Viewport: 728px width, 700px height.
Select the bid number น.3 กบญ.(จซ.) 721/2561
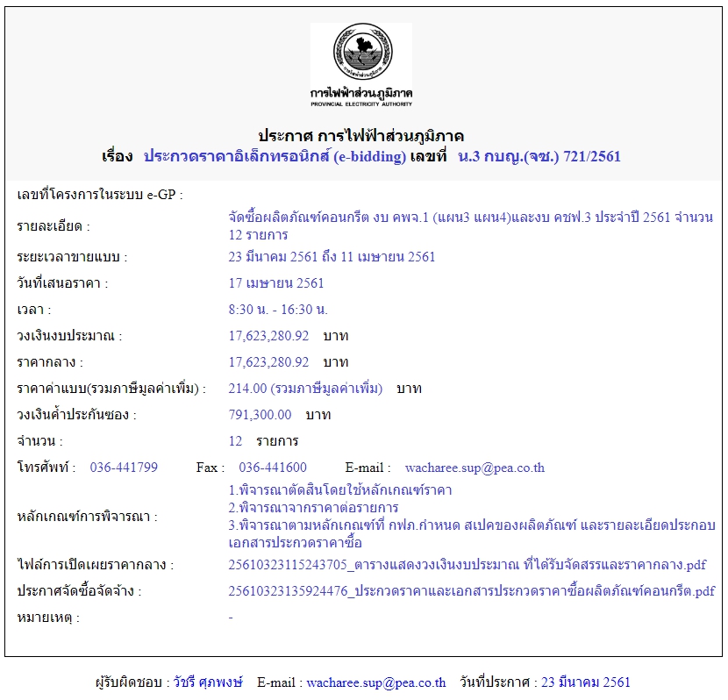tap(539, 156)
